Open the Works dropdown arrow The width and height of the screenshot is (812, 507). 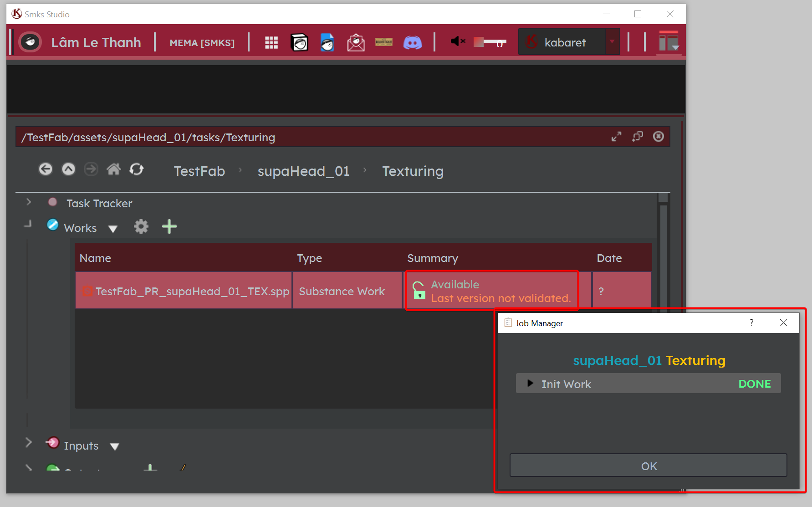click(113, 229)
